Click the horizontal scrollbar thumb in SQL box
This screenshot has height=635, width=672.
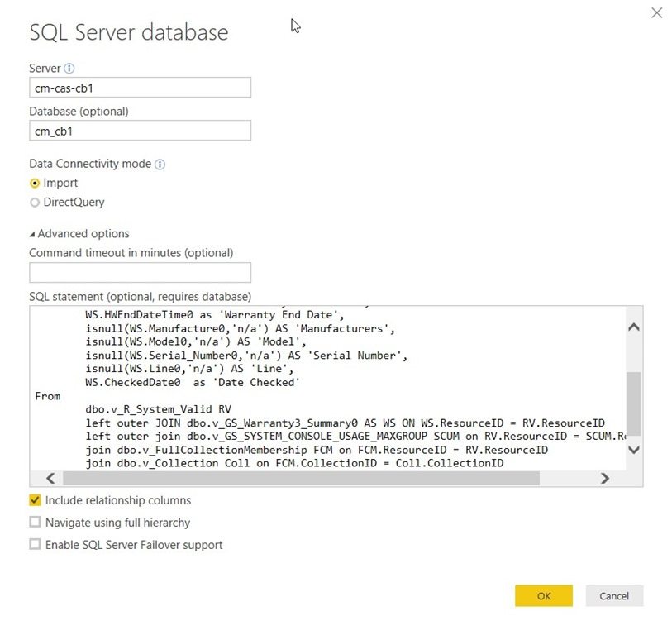302,478
